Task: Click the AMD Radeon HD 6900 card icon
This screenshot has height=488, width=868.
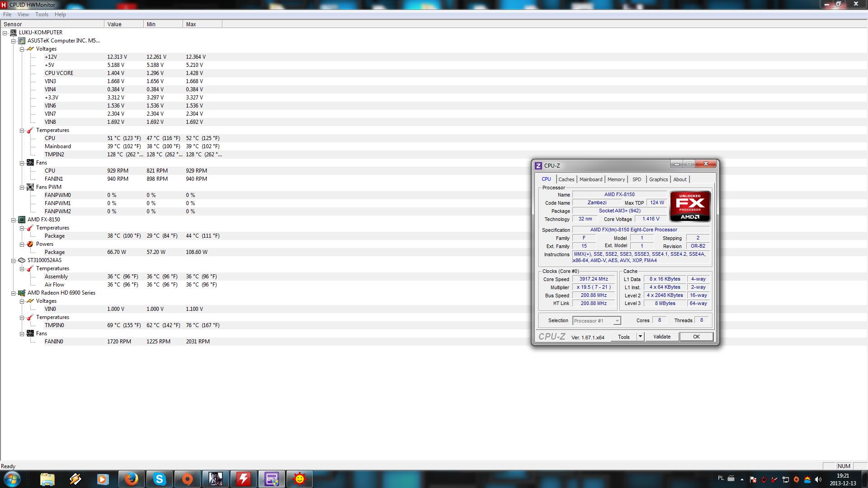Action: pos(22,293)
